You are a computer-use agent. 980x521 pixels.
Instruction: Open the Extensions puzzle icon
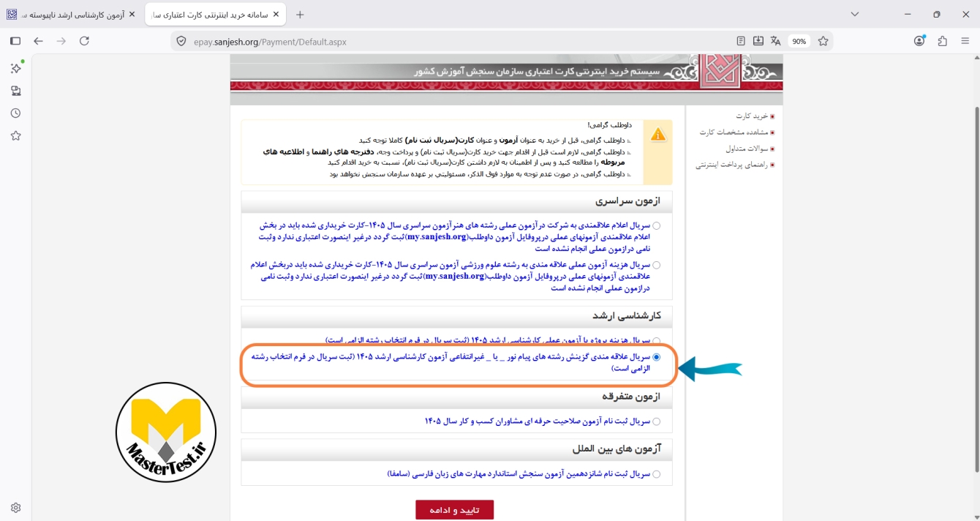[942, 41]
